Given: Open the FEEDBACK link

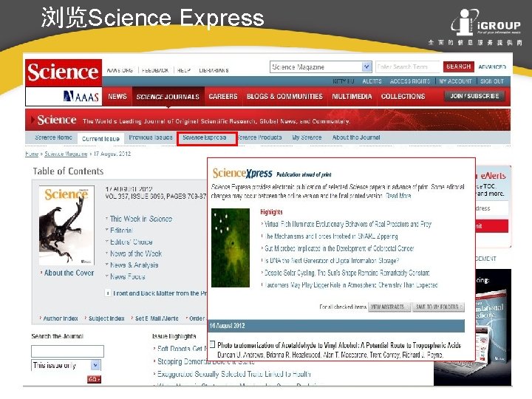Looking at the screenshot, I should point(155,70).
